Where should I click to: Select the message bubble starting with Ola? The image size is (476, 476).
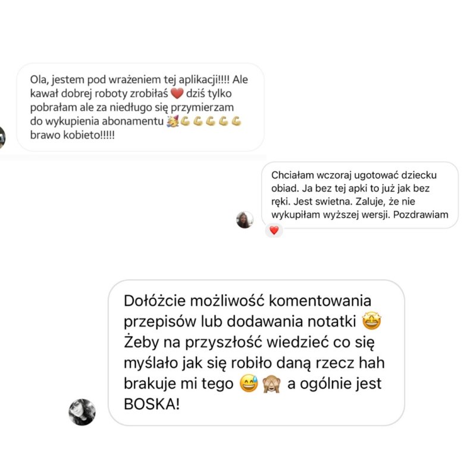pyautogui.click(x=140, y=107)
